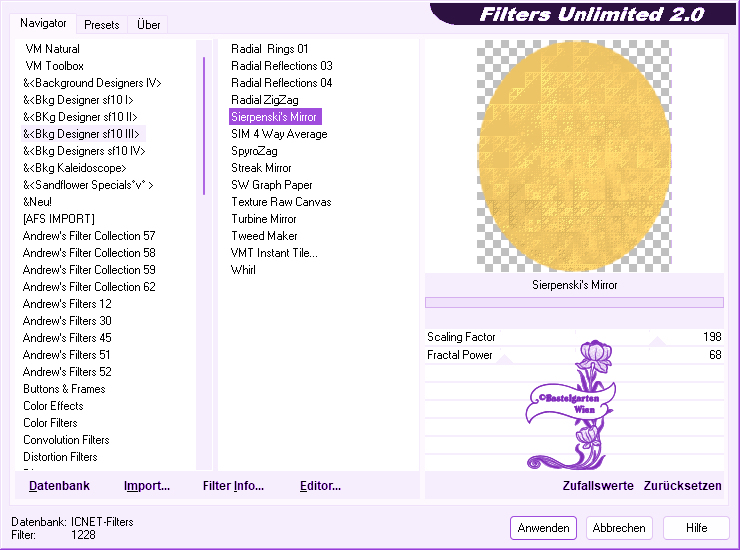Select the Navigator tab
This screenshot has height=550, width=740.
point(44,23)
